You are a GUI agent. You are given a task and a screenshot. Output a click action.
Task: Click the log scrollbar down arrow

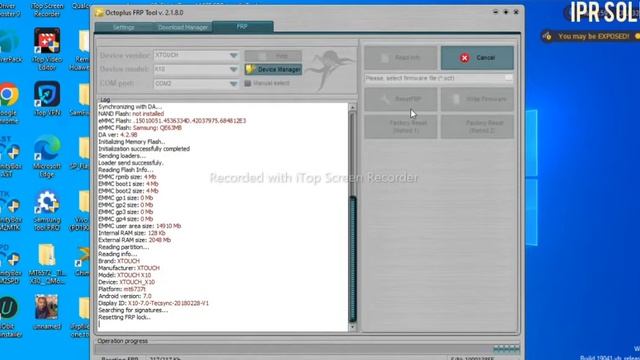[x=353, y=327]
